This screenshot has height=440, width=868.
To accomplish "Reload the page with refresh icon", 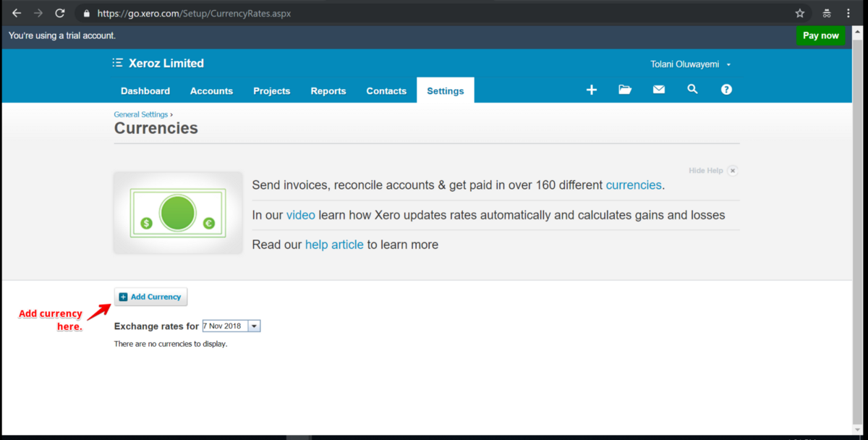I will click(60, 13).
